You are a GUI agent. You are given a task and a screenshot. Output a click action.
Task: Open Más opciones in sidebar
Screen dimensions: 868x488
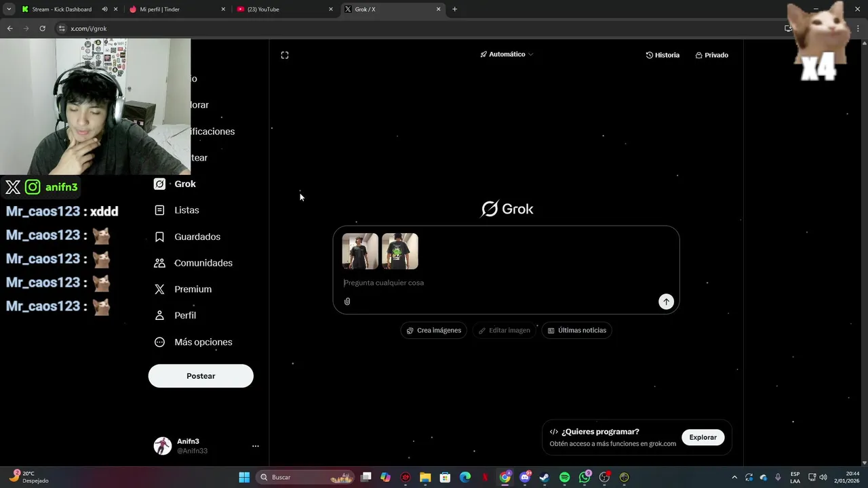(x=193, y=342)
